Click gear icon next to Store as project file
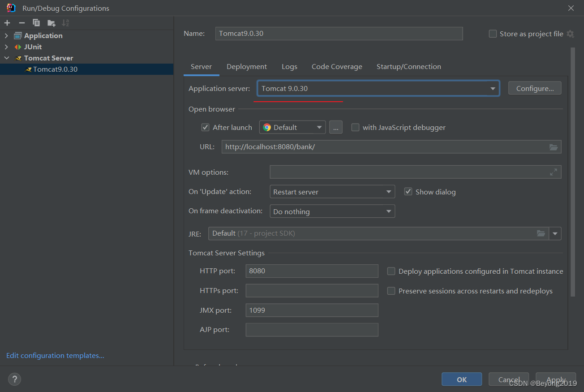The image size is (584, 392). pyautogui.click(x=570, y=34)
